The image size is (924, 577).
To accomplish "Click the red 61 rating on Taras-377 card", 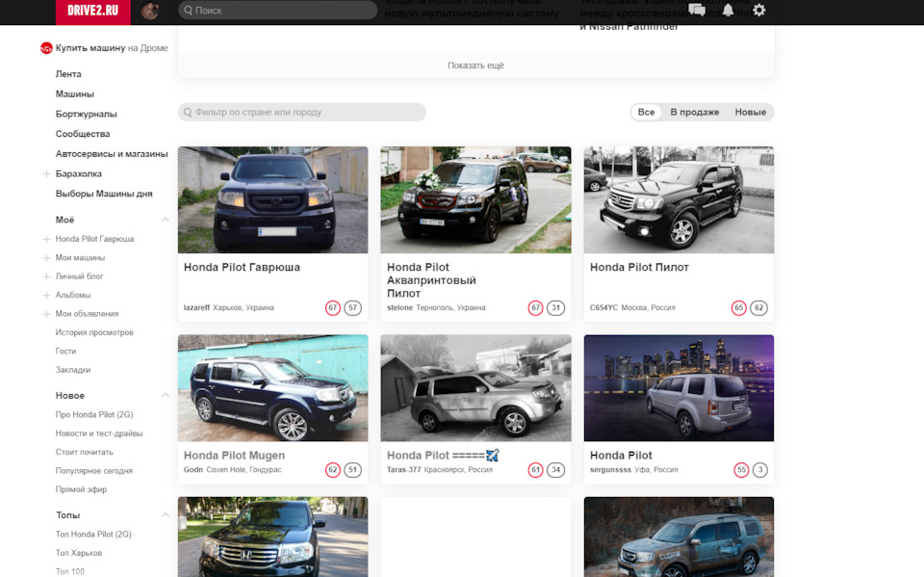I will (x=536, y=470).
